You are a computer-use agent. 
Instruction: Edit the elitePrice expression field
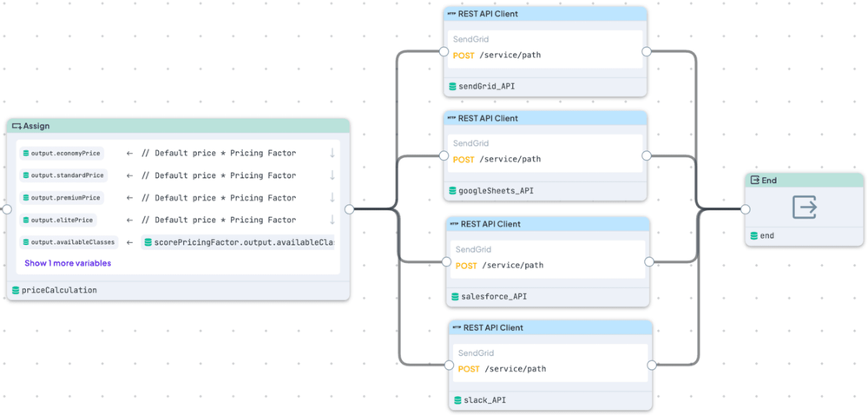click(219, 220)
